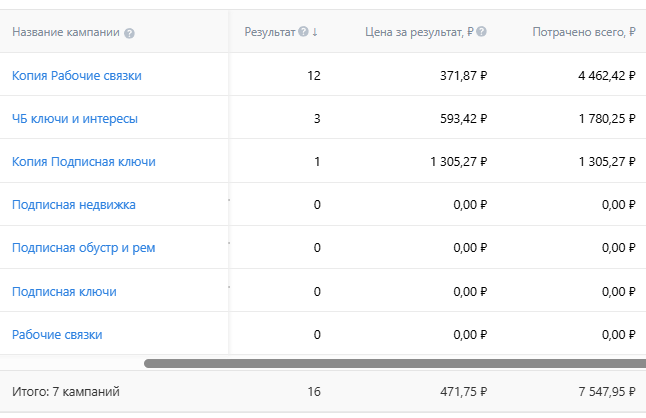Open campaign Копия Подписная ключи
Image resolution: width=646 pixels, height=418 pixels.
click(84, 162)
